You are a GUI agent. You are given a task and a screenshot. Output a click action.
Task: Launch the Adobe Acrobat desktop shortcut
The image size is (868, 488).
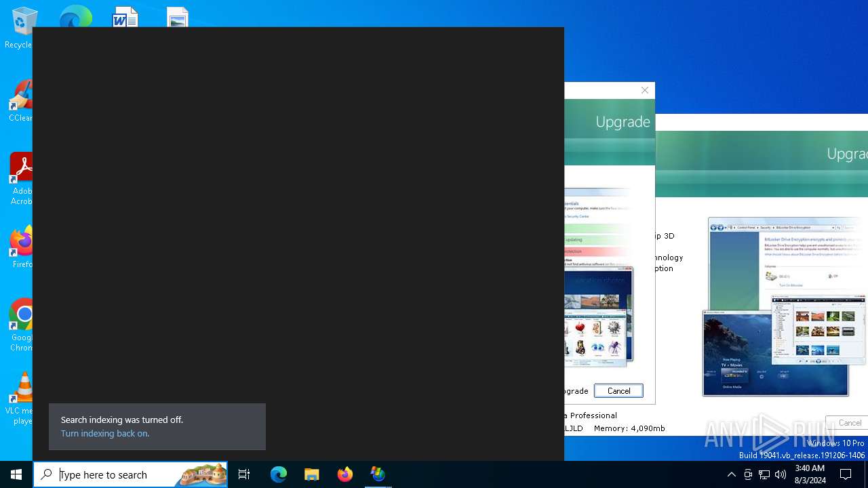pyautogui.click(x=20, y=178)
